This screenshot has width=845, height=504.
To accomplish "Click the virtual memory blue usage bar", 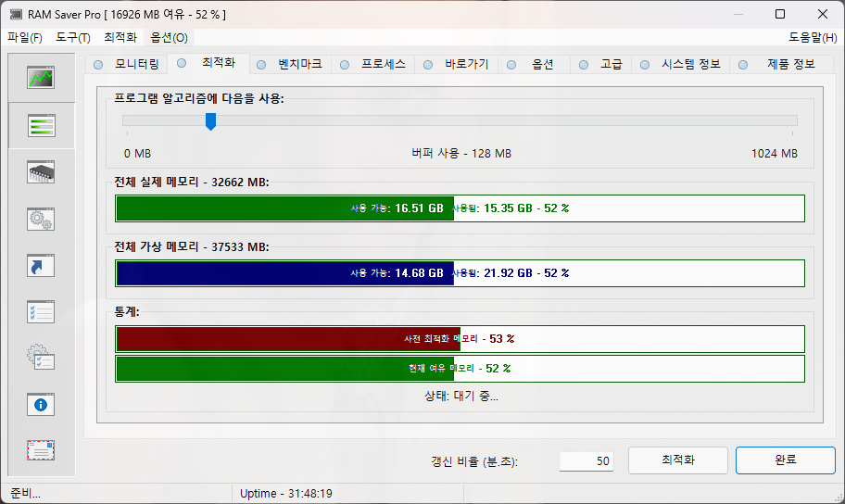I will click(x=460, y=273).
